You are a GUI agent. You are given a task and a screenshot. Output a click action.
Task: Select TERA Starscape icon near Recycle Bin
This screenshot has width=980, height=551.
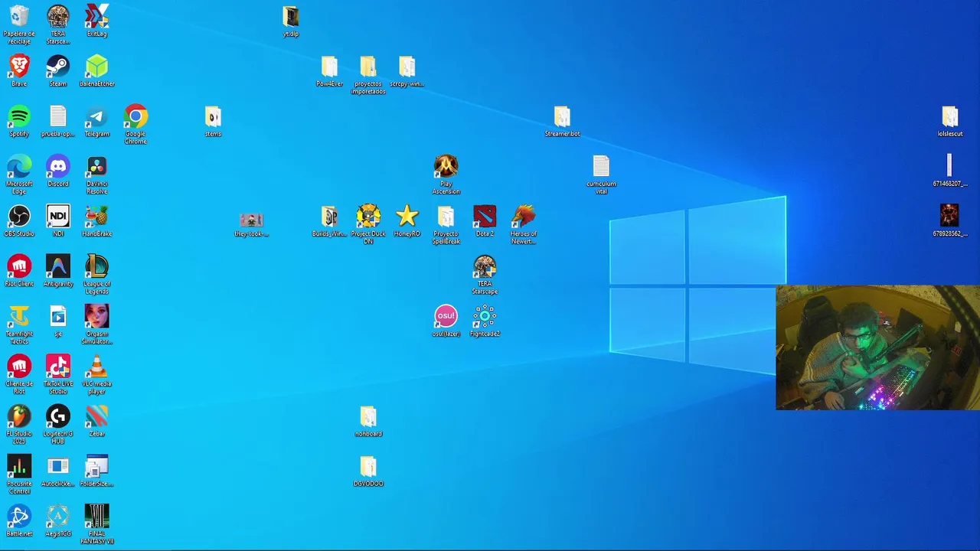tap(57, 17)
